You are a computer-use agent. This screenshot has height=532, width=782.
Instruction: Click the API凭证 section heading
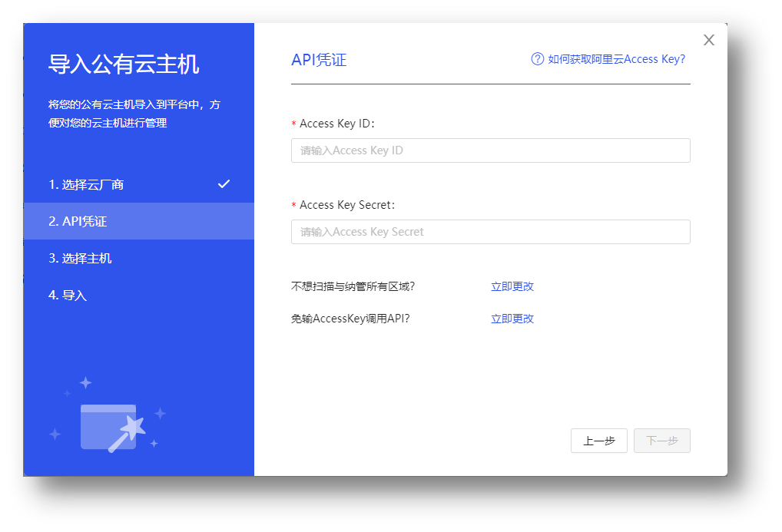pos(319,60)
